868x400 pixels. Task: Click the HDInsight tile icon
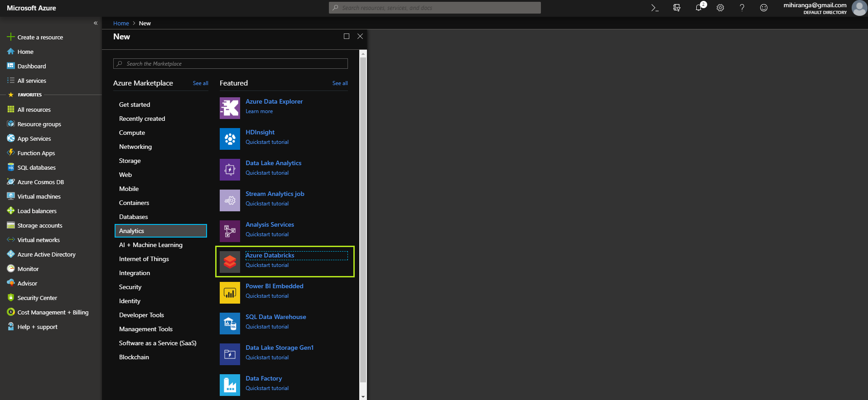pyautogui.click(x=230, y=139)
